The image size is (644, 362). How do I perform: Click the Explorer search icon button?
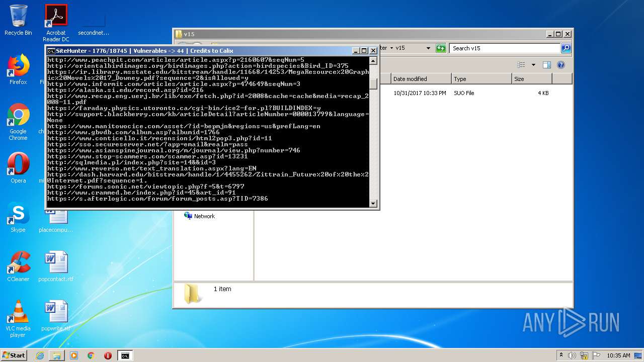566,48
